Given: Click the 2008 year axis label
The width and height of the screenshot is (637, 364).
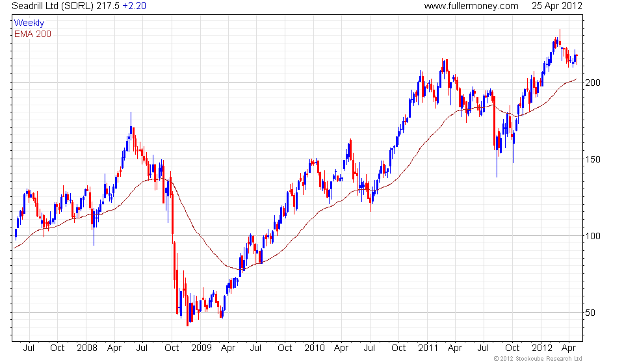Looking at the screenshot, I should point(87,348).
